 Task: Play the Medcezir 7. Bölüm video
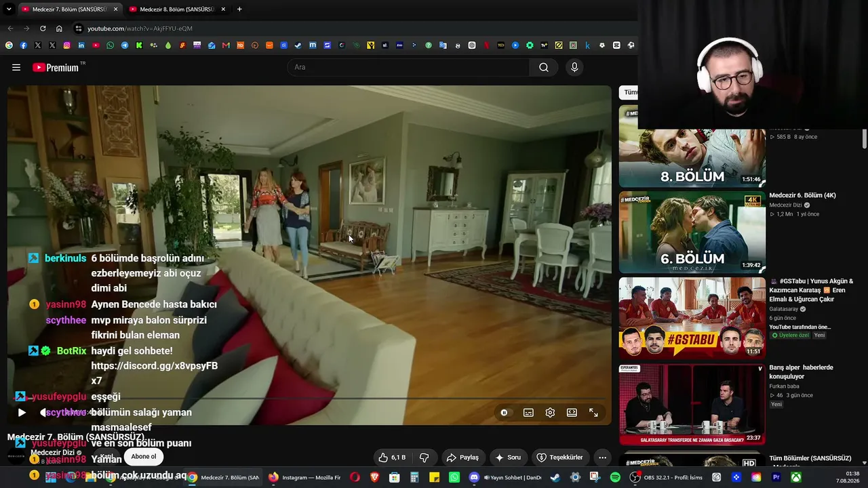[22, 412]
